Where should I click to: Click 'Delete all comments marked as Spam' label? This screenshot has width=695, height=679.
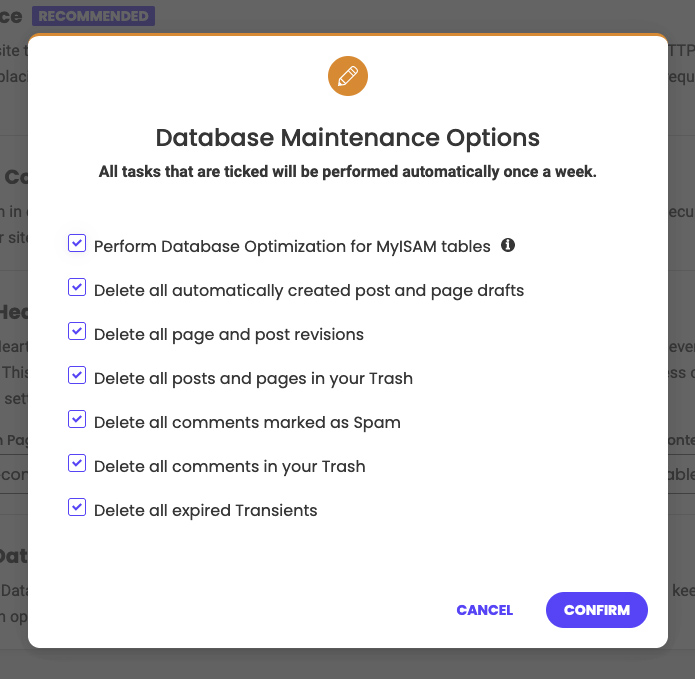pyautogui.click(x=247, y=422)
